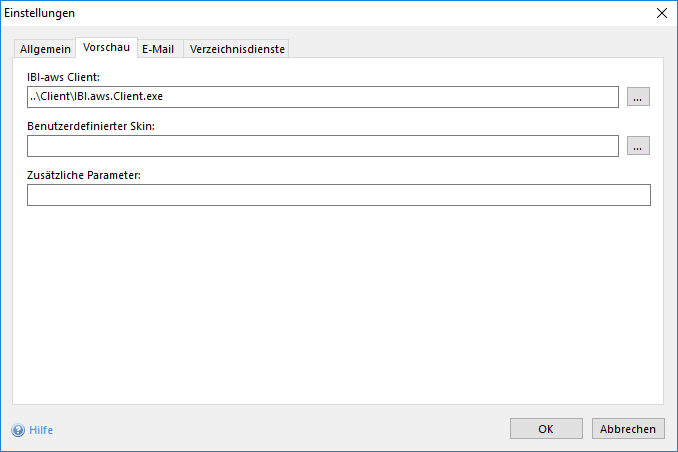Go to the Verzeichnisdienste tab
Screen dimensions: 678x452
[x=236, y=49]
